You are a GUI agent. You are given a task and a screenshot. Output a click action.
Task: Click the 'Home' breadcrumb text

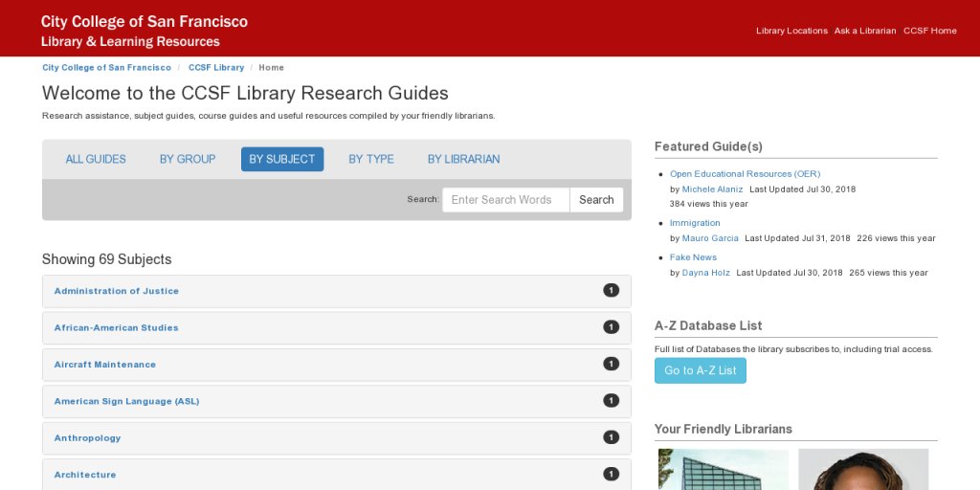pos(271,68)
